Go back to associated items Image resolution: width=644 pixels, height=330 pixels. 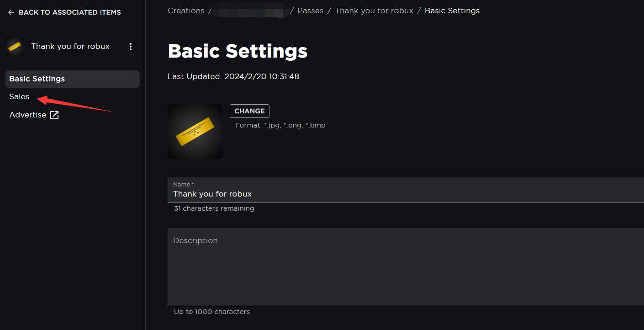coord(64,12)
